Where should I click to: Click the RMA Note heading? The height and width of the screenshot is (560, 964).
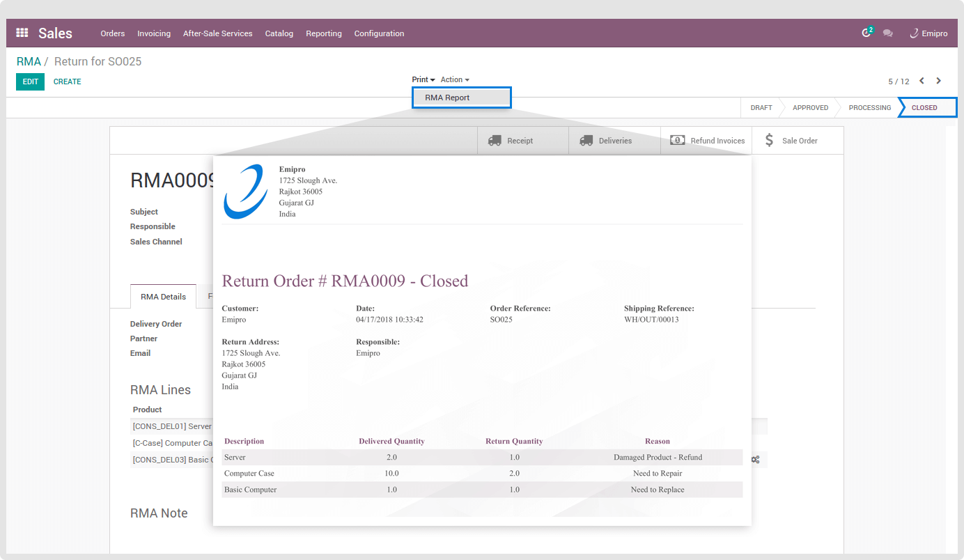click(x=159, y=513)
